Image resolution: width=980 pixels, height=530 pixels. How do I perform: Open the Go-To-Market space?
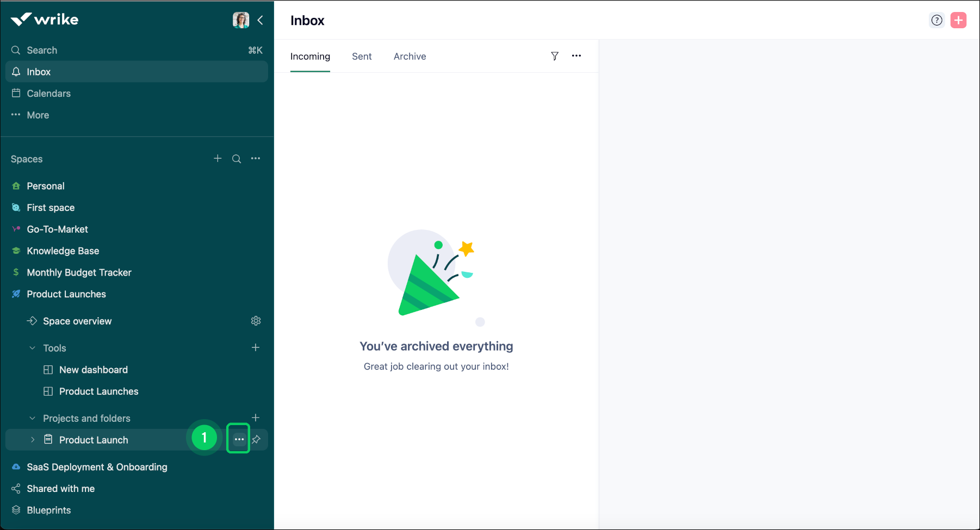tap(57, 229)
